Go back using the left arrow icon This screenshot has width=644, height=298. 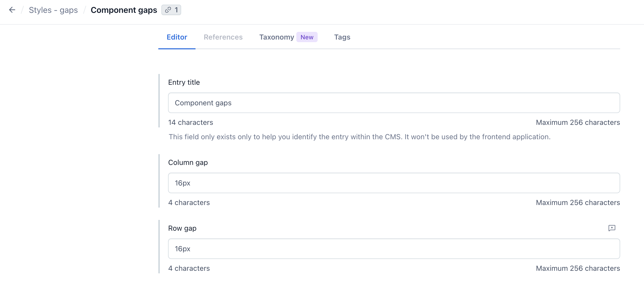pos(12,10)
